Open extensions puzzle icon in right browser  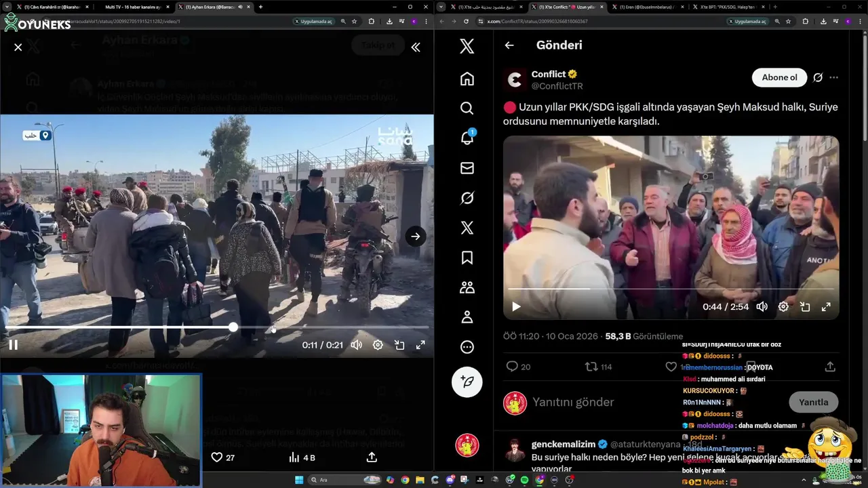tap(805, 21)
